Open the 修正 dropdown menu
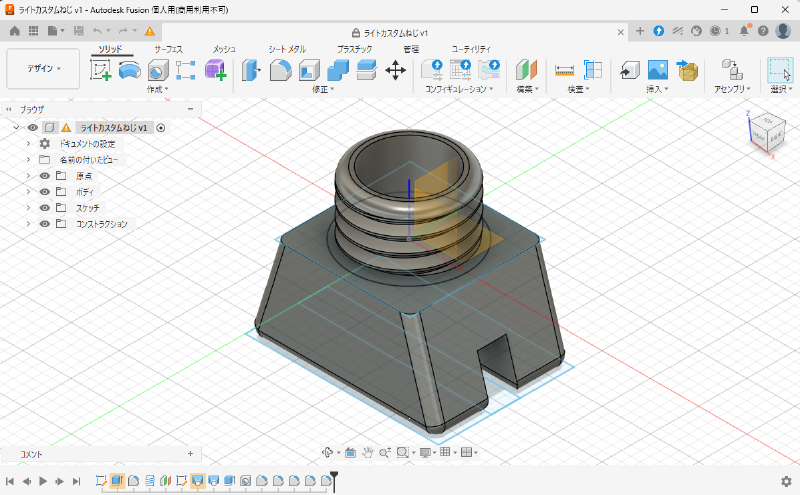This screenshot has width=800, height=495. coord(323,89)
